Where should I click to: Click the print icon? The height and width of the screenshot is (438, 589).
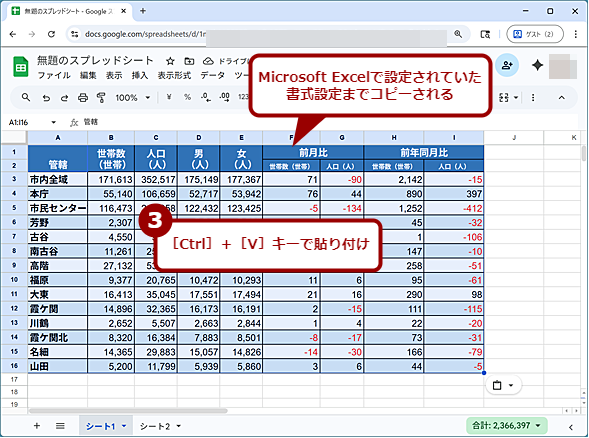pyautogui.click(x=83, y=98)
